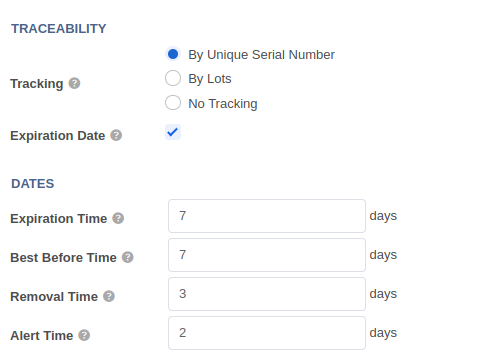Click the Expiration Time help icon
This screenshot has height=360, width=482.
pos(118,218)
